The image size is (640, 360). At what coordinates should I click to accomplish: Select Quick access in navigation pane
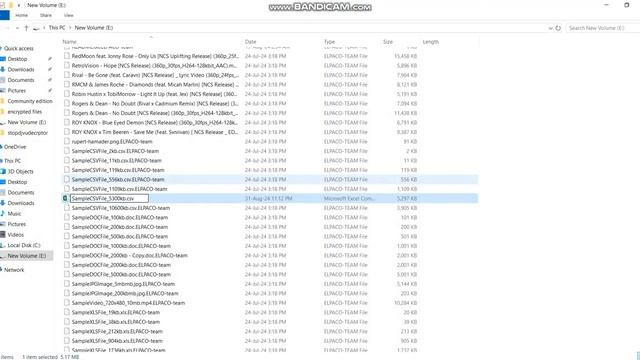[x=19, y=48]
